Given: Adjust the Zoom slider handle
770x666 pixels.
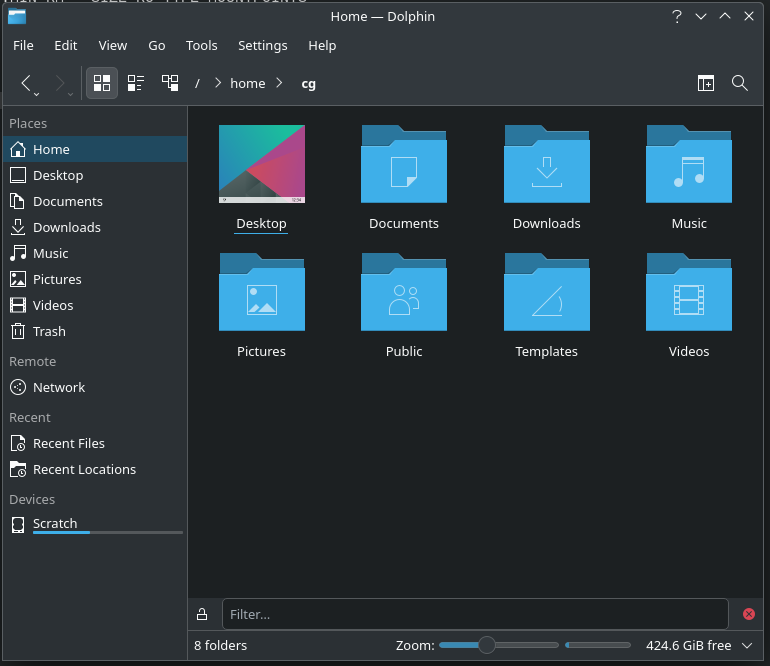Looking at the screenshot, I should pos(486,646).
